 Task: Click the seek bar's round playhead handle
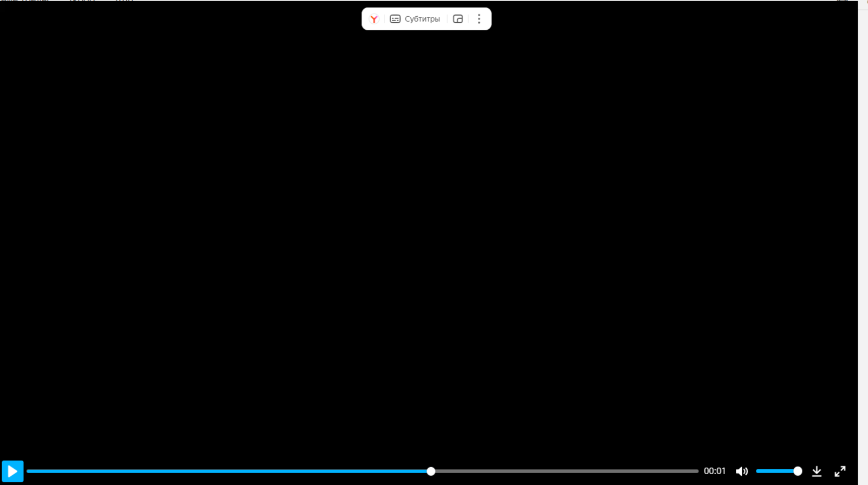(x=431, y=471)
